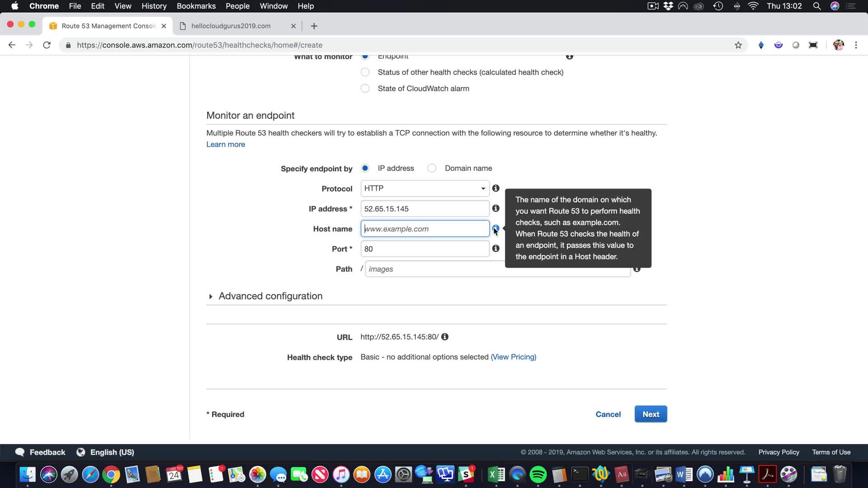Select Status of other health checks option
868x488 pixels.
click(x=365, y=72)
